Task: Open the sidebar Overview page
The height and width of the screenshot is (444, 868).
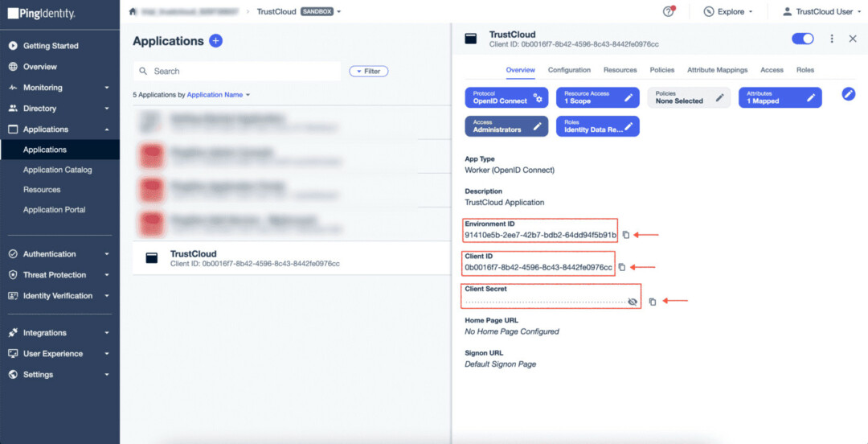Action: pyautogui.click(x=40, y=67)
